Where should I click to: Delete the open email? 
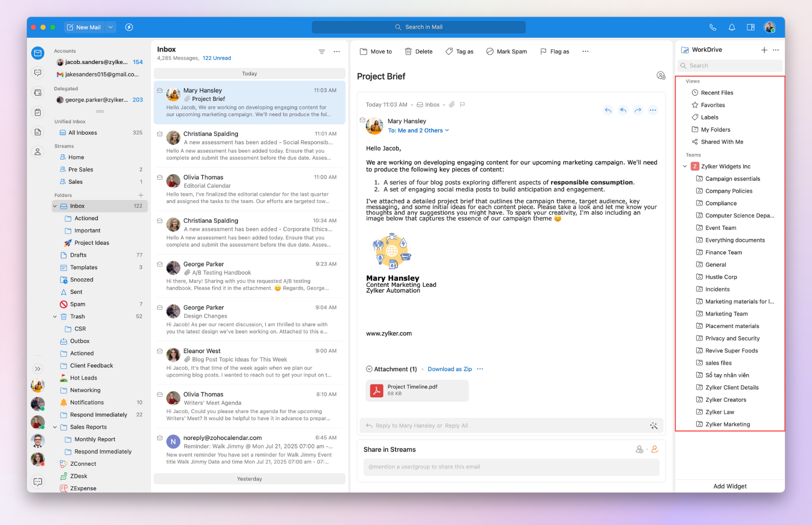(x=419, y=52)
